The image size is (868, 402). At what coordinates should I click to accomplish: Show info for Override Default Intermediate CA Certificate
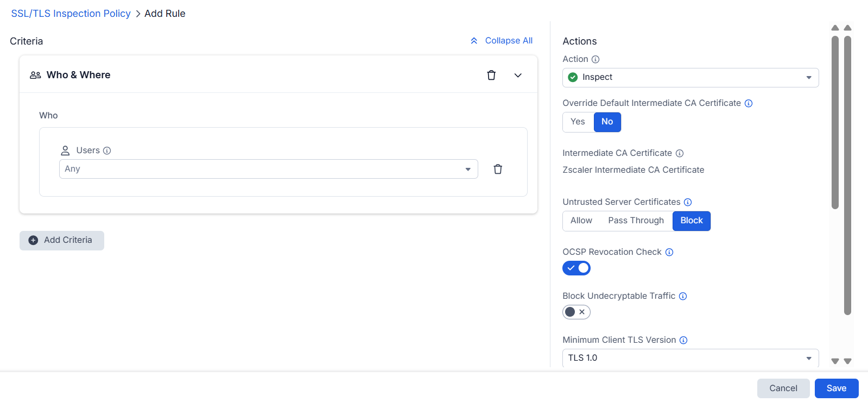(x=749, y=103)
